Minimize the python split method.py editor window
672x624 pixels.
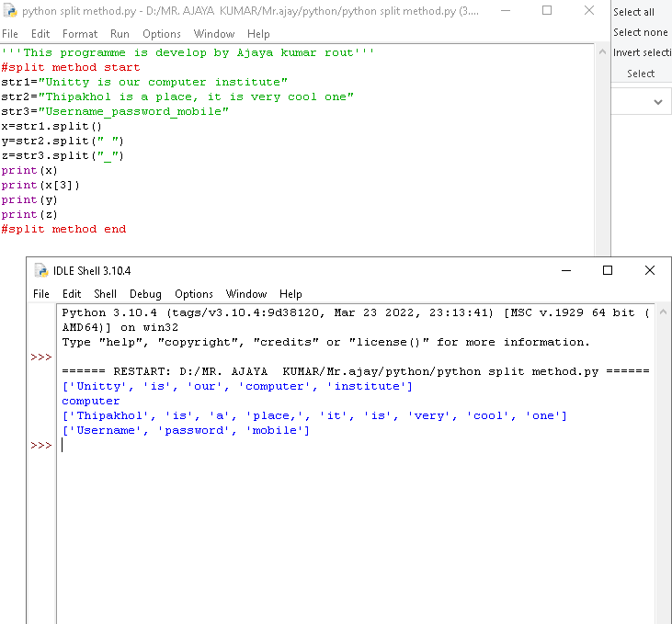505,11
